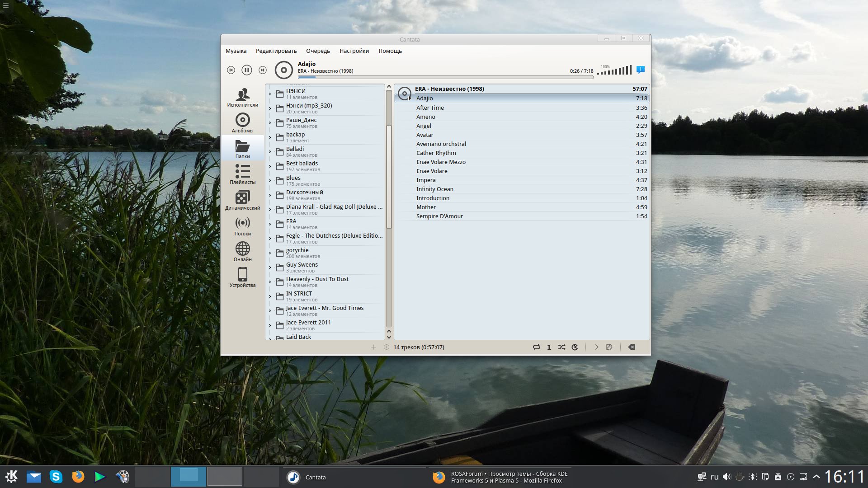This screenshot has width=868, height=488.
Task: Open the Настройки menu
Action: [x=354, y=51]
